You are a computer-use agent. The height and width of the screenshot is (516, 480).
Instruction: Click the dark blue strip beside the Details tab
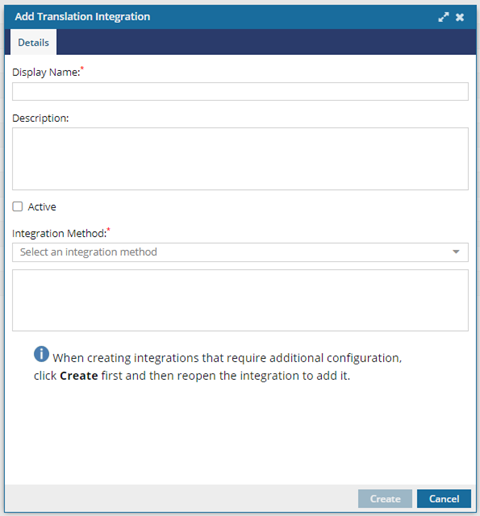pos(266,42)
